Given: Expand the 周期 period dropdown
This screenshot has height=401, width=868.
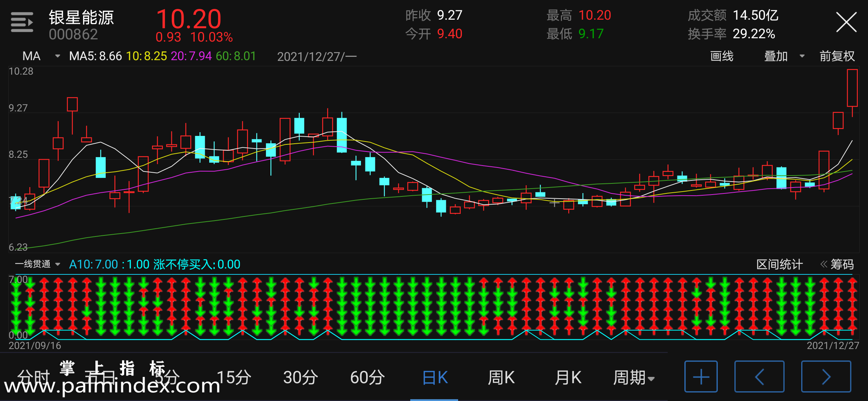Looking at the screenshot, I should pos(634,378).
